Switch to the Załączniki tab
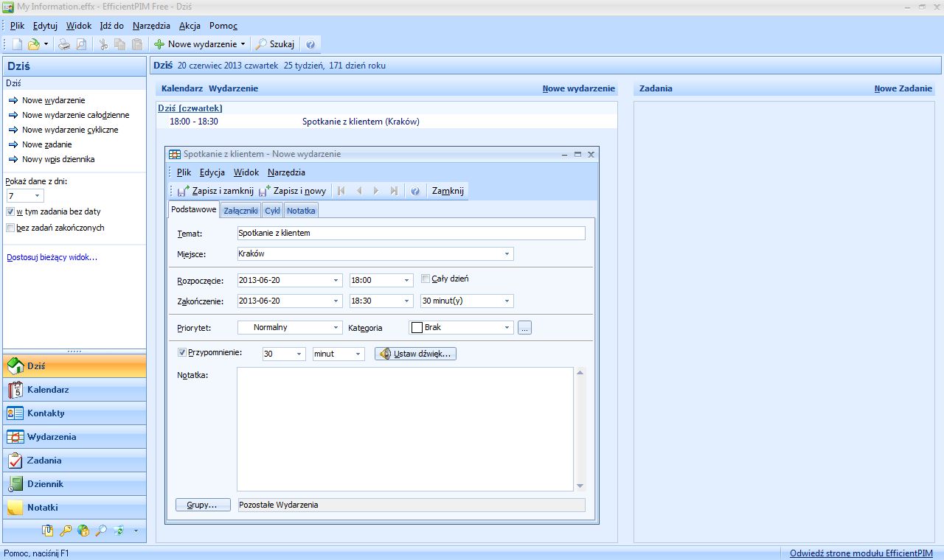The image size is (944, 560). coord(240,210)
